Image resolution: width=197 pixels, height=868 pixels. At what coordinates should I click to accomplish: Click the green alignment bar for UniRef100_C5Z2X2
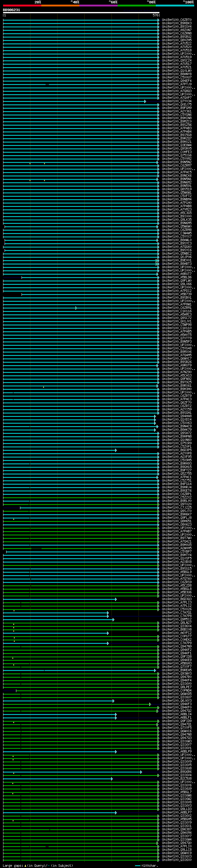pyautogui.click(x=81, y=498)
